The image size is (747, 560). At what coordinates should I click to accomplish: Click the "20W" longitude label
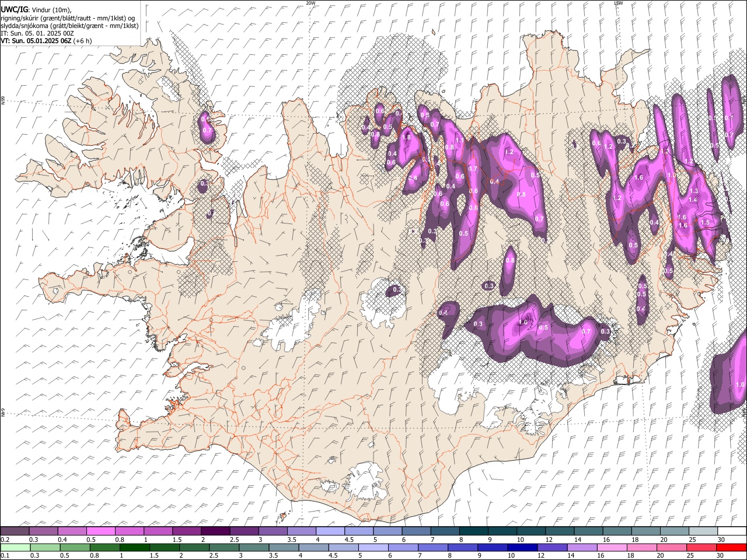(310, 3)
